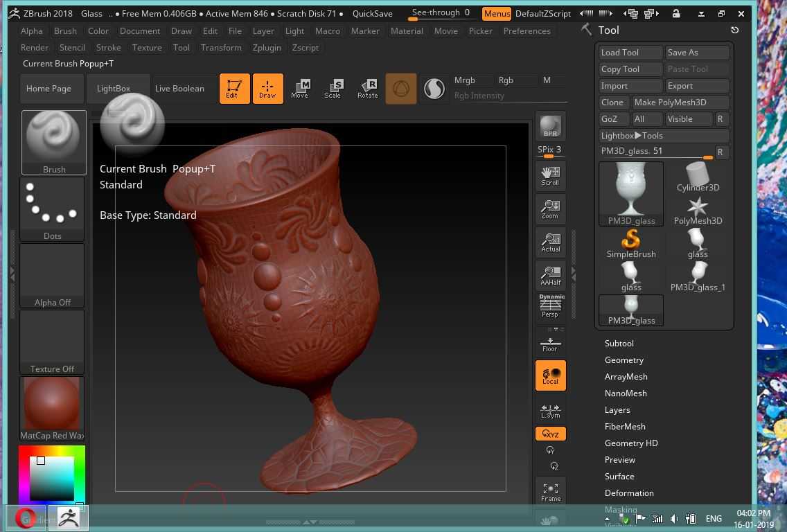
Task: Select the Scale tool
Action: (x=333, y=89)
